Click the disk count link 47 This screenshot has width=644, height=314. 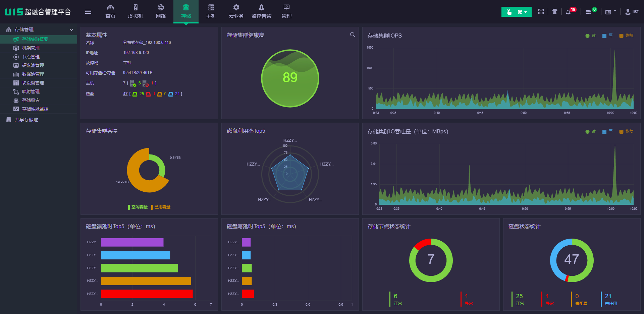pos(125,94)
